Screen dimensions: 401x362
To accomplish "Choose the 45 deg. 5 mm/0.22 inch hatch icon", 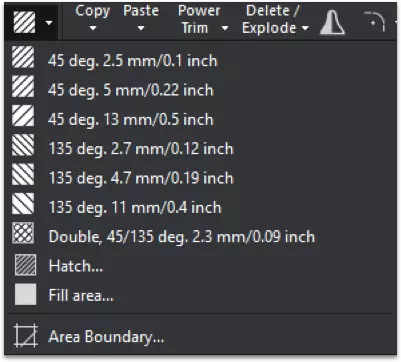I will coord(23,87).
